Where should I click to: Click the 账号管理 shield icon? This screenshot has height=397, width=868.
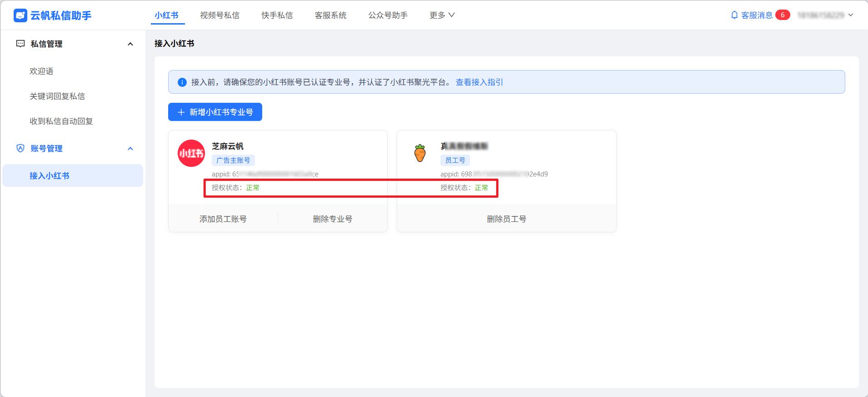point(20,148)
